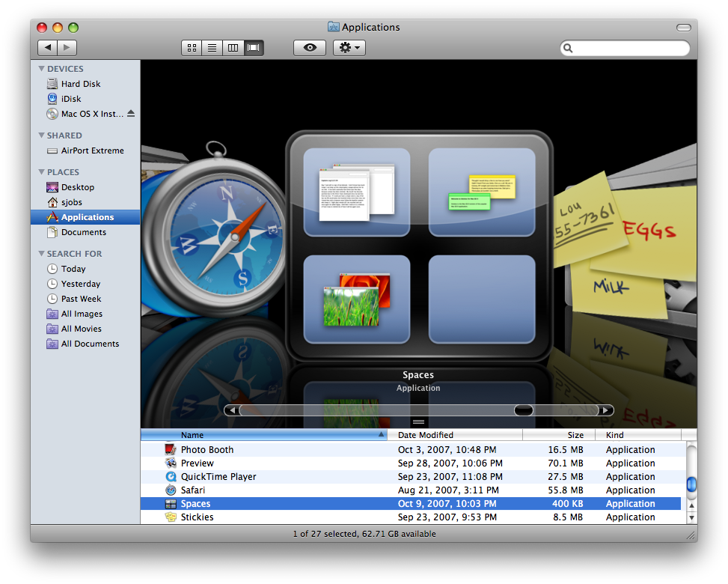Click Cover Flow scroll right arrow
Image resolution: width=728 pixels, height=584 pixels.
605,410
